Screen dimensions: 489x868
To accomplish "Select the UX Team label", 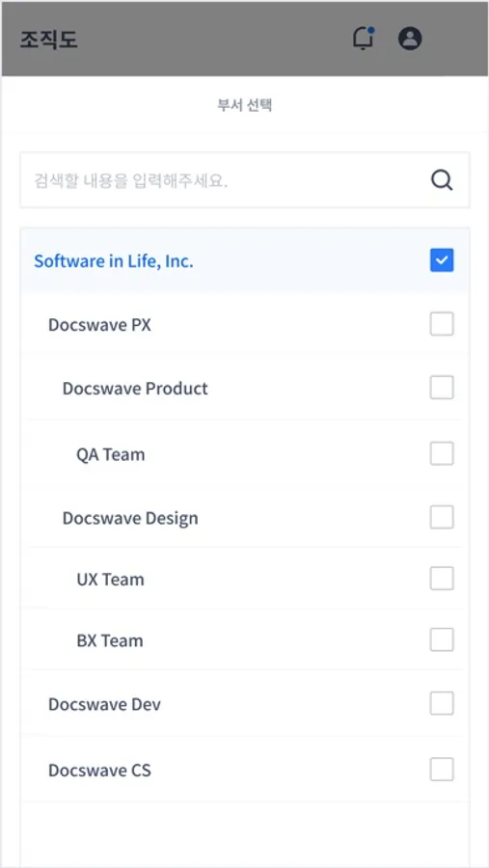I will (110, 580).
